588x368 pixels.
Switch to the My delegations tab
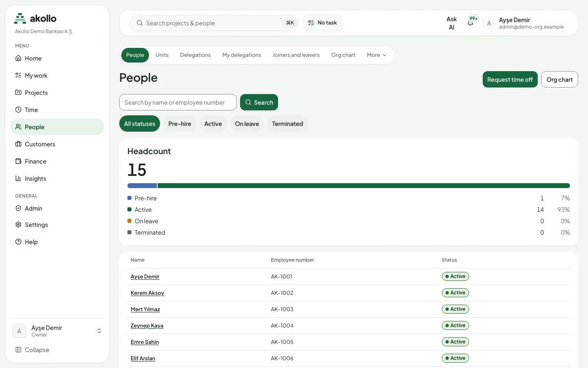(x=242, y=55)
